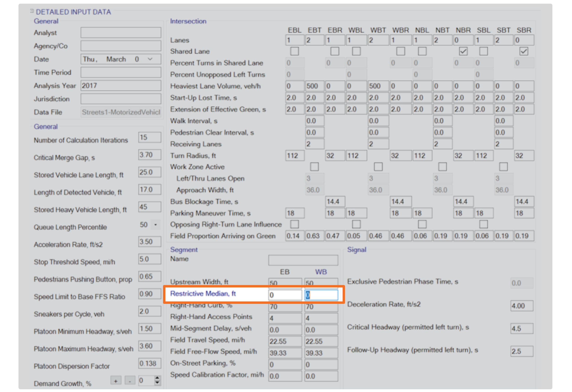Image resolution: width=572 pixels, height=392 pixels.
Task: Edit the EB Right-Hand Access Points field
Action: [x=285, y=318]
